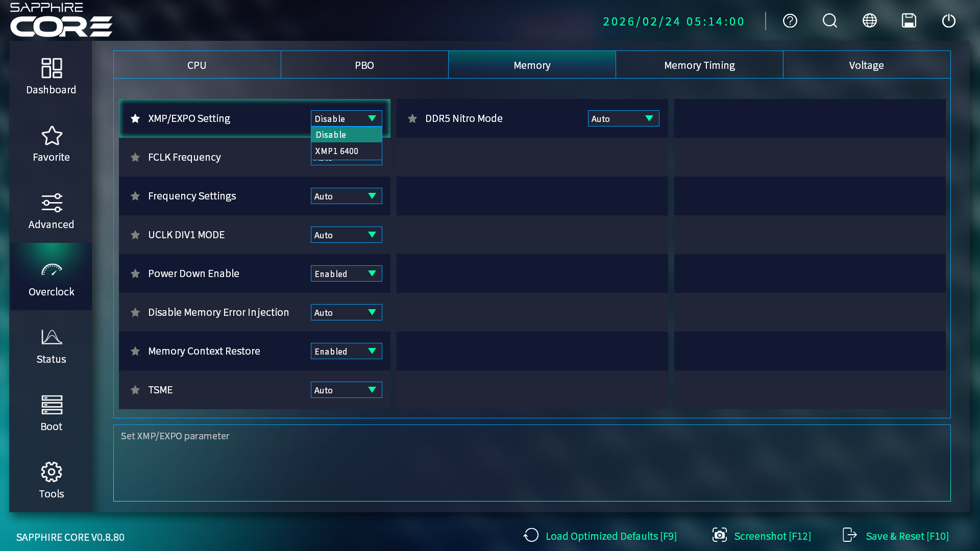Image resolution: width=980 pixels, height=551 pixels.
Task: Click Load Optimized Defaults
Action: [610, 536]
